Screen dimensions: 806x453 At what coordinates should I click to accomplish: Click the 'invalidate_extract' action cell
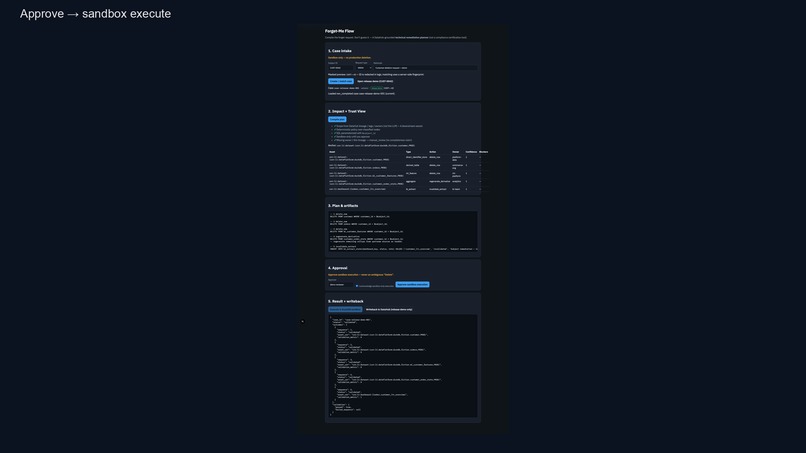437,189
